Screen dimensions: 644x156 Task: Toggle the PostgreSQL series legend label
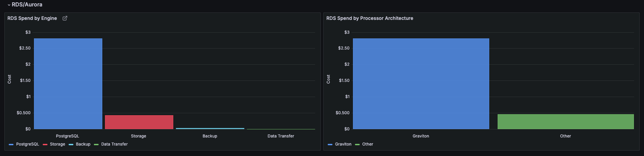(28, 144)
